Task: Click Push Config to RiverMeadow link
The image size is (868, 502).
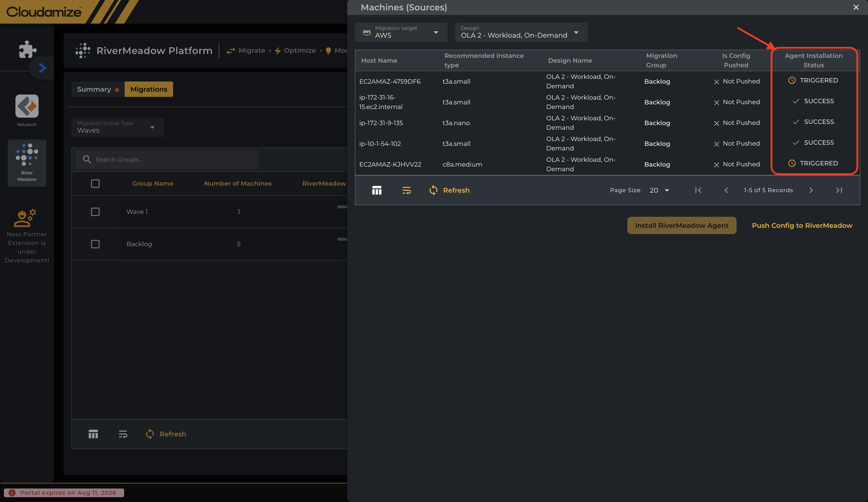Action: tap(802, 225)
